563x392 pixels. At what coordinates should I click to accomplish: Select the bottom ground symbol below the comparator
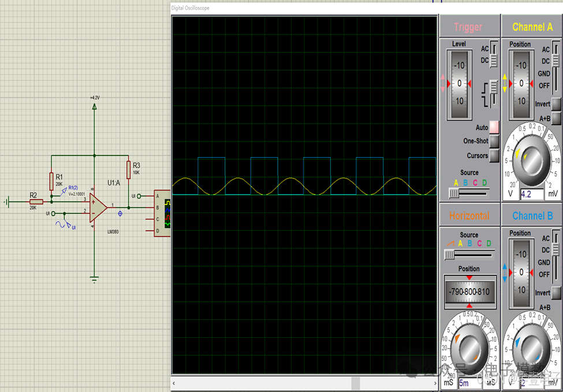tap(95, 279)
